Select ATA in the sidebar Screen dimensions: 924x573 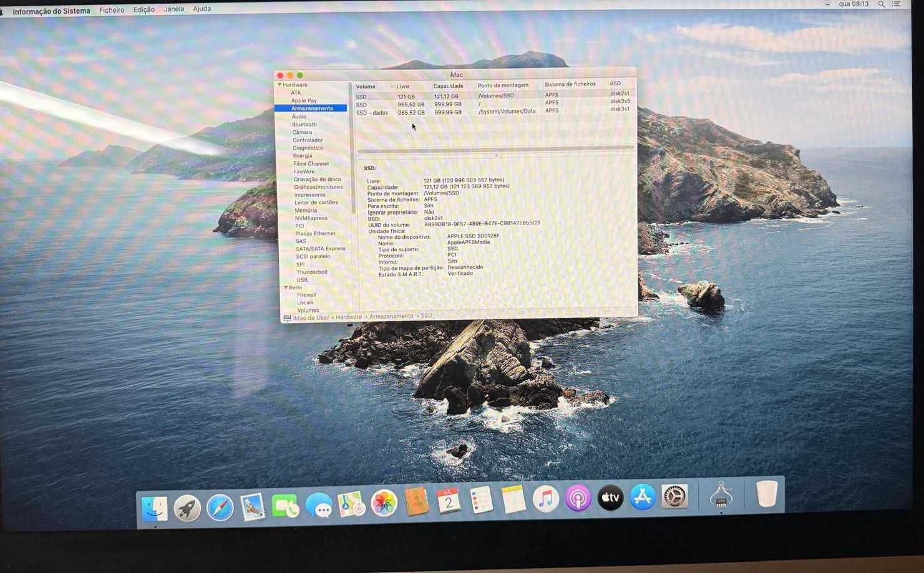296,93
